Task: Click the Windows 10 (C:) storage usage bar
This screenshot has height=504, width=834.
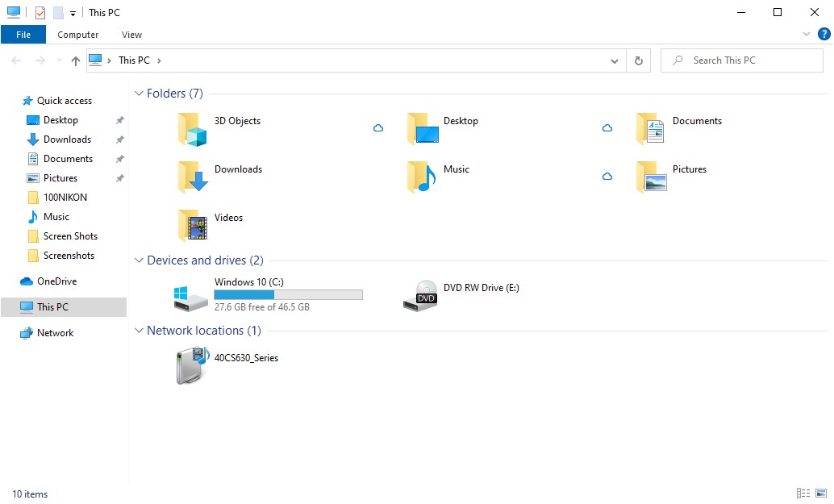Action: (288, 294)
